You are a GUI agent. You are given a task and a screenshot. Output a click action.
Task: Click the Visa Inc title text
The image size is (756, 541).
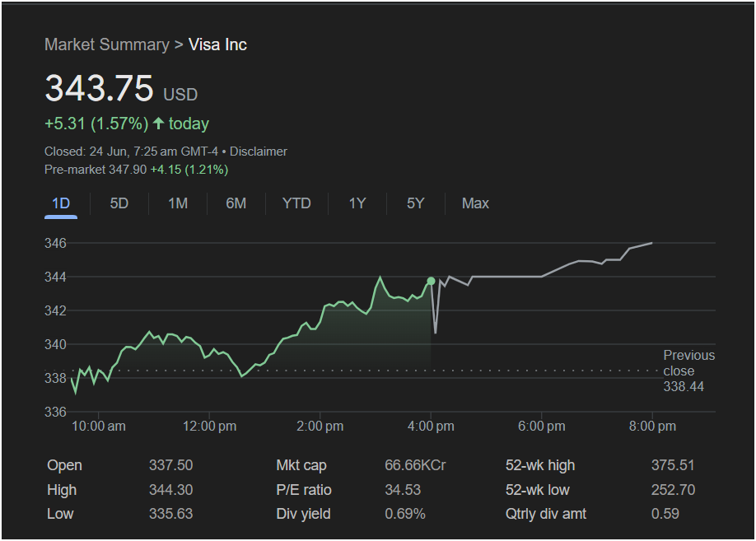point(218,44)
